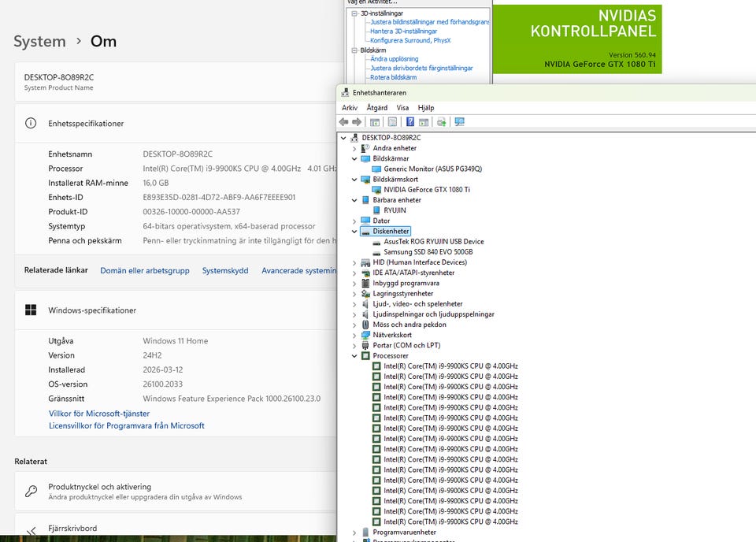Click System in the breadcrumb header
Image resolution: width=756 pixels, height=542 pixels.
[39, 42]
